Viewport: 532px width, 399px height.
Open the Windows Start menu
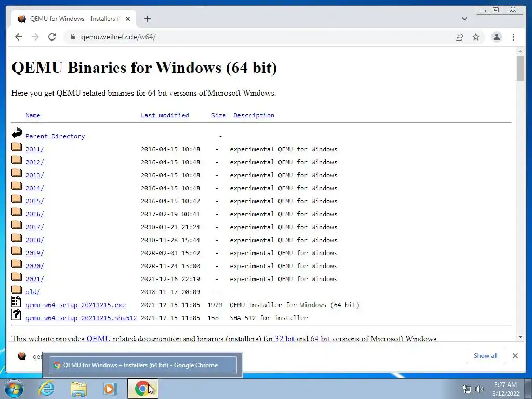coord(14,389)
